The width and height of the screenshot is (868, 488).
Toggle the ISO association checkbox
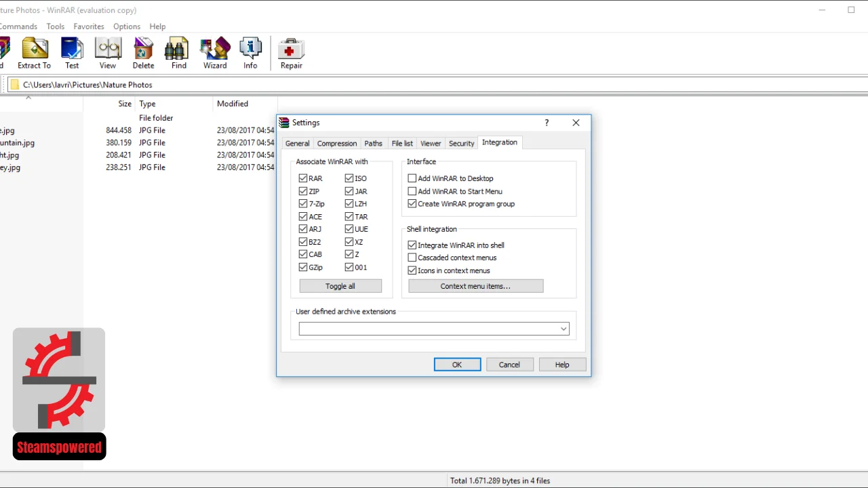(x=349, y=178)
